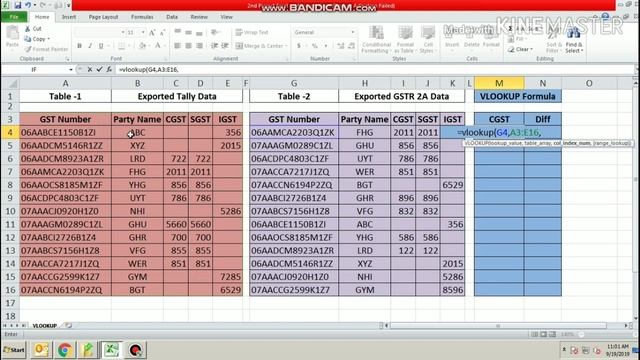Click the Bandicam recorder taskbar icon
Image resolution: width=640 pixels, height=360 pixels.
pyautogui.click(x=136, y=350)
